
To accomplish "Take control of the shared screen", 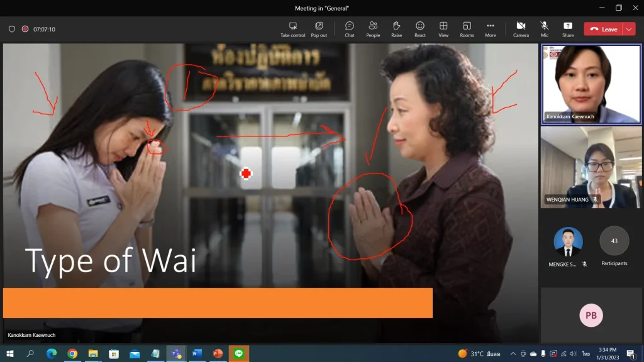I will 293,29.
